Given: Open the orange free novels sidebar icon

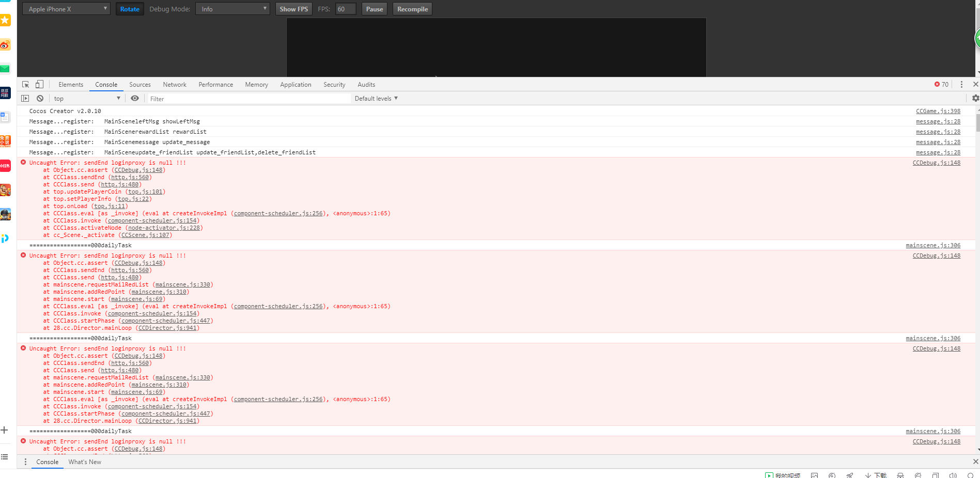Looking at the screenshot, I should point(5,141).
